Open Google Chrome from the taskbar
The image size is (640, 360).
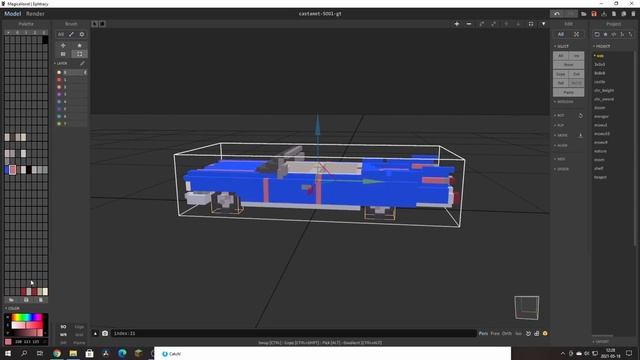click(57, 353)
